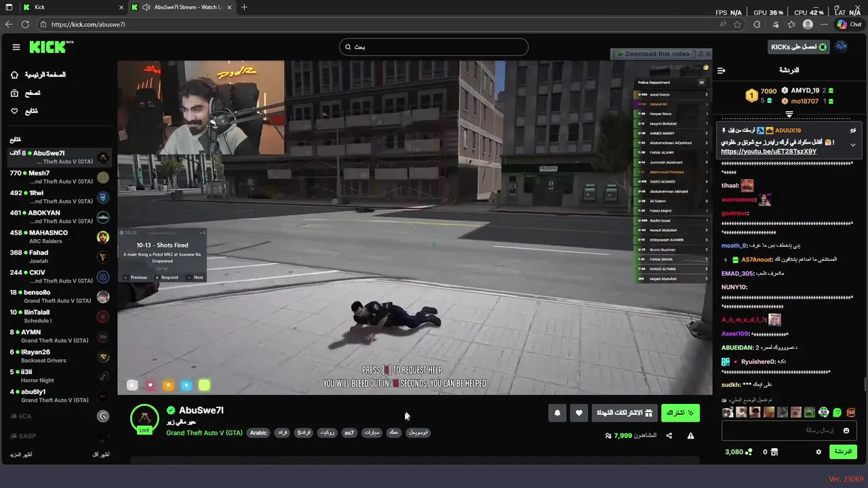Select the 1Rwi channel in the sidebar
Screen dimensions: 868x488
pyautogui.click(x=59, y=197)
